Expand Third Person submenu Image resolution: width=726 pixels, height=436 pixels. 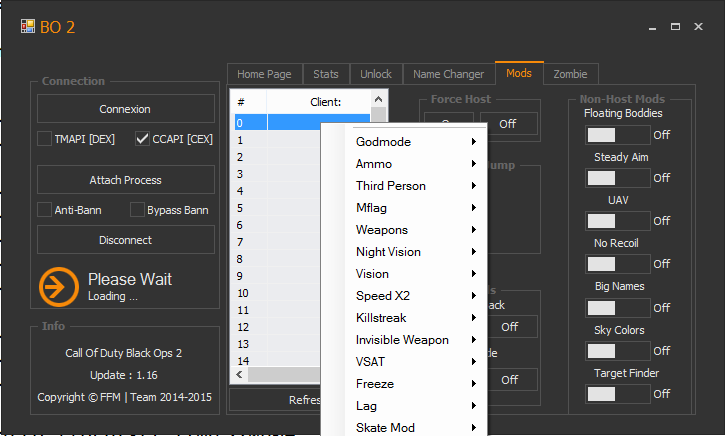(416, 186)
